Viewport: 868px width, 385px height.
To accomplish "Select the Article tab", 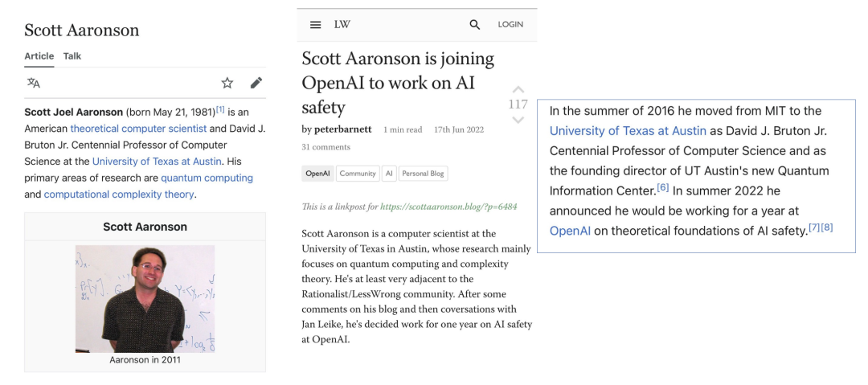I will point(39,56).
